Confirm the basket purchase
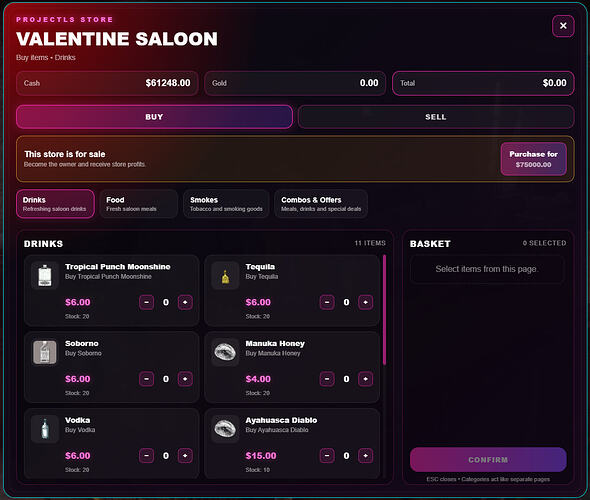This screenshot has height=500, width=590. pos(488,460)
